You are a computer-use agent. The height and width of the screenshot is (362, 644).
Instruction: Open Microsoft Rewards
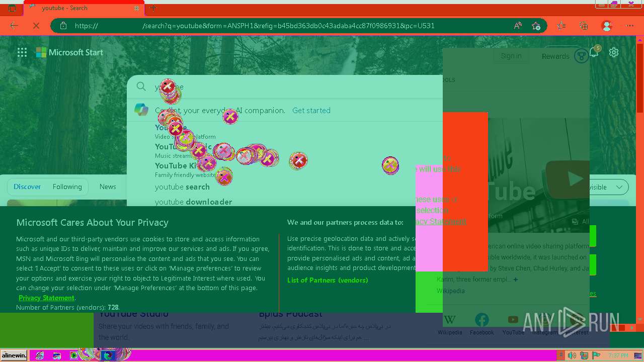pos(555,56)
